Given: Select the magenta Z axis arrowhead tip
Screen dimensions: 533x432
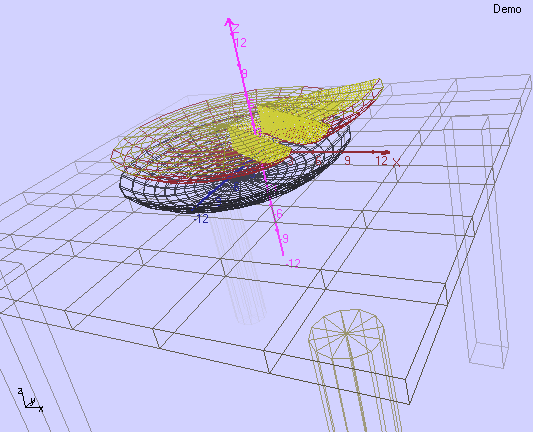Looking at the screenshot, I should tap(229, 21).
